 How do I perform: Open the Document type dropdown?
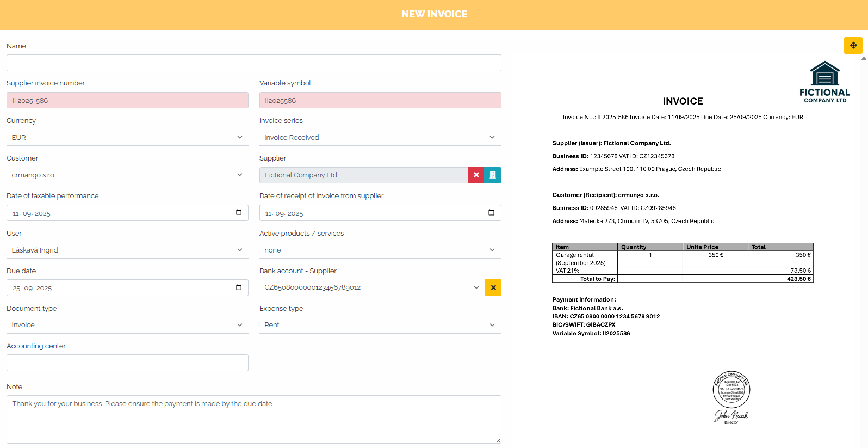(x=127, y=325)
